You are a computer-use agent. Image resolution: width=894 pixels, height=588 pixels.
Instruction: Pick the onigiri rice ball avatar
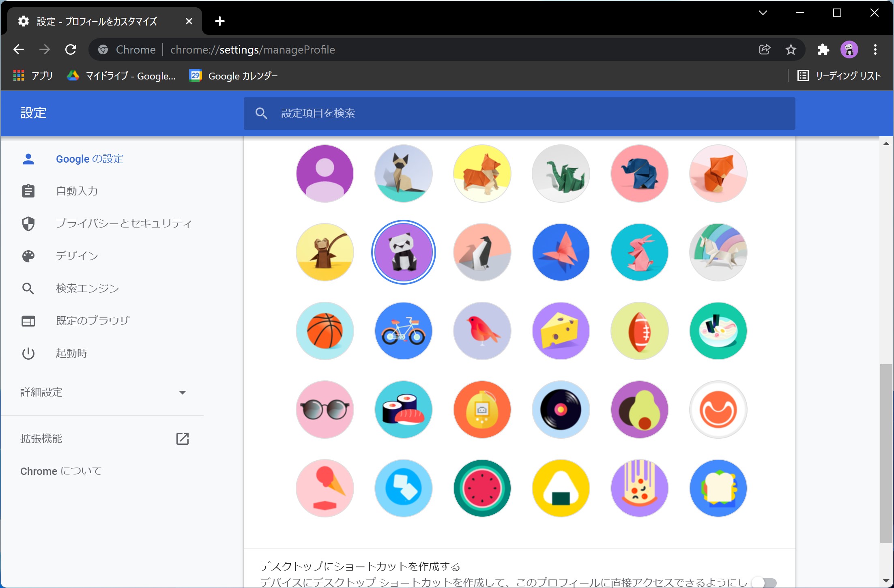[561, 488]
